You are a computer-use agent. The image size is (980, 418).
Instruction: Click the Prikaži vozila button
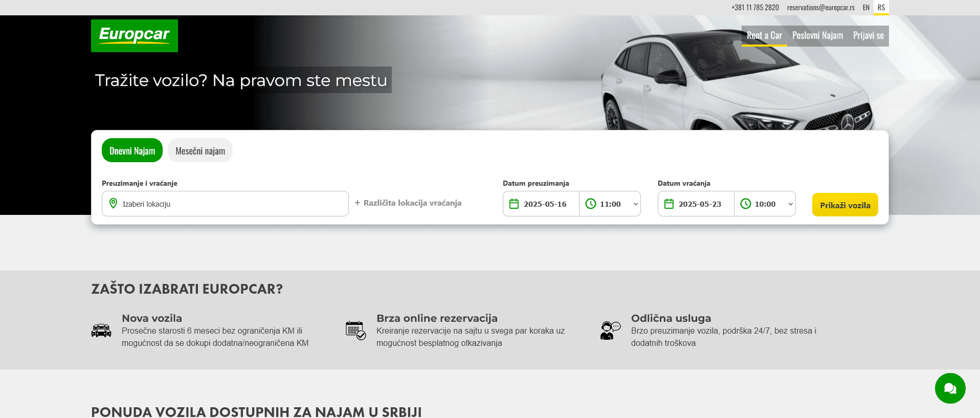point(845,205)
